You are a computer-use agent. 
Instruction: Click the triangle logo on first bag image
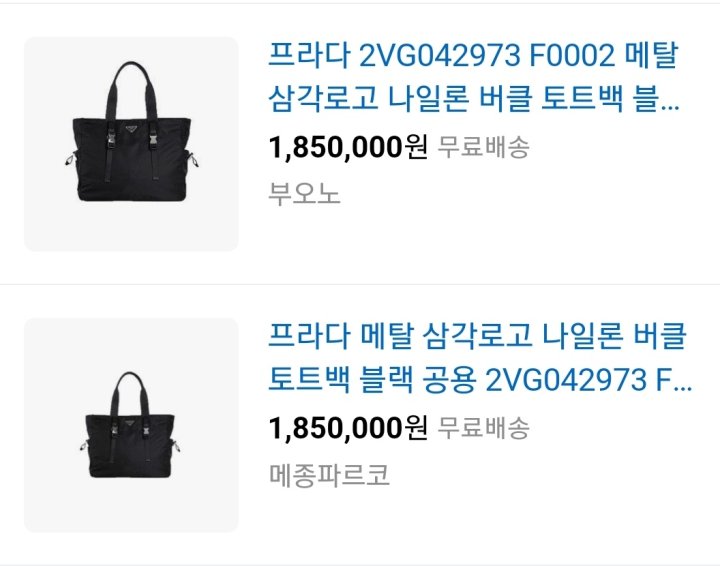(x=131, y=129)
